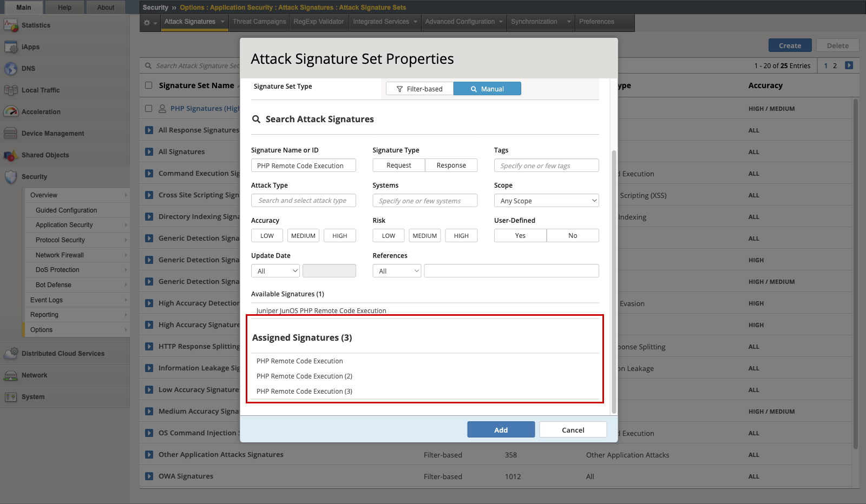The image size is (866, 504).
Task: Click the DNS globe icon
Action: tap(11, 69)
